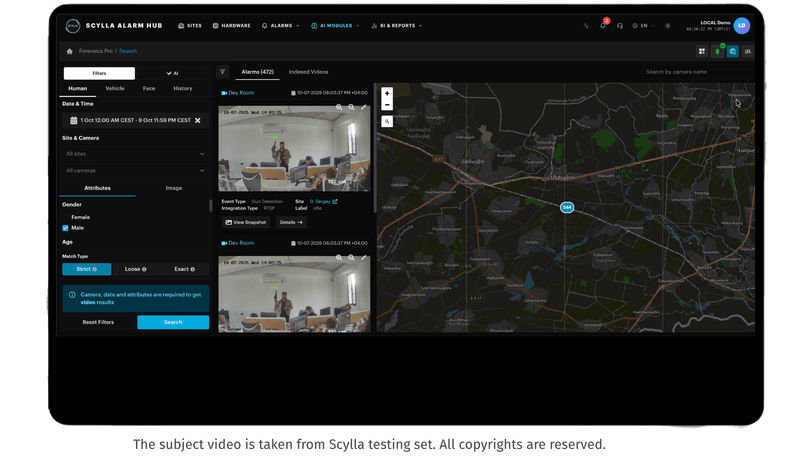Zoom out on first alarm snapshot
Viewport: 812px width, 462px height.
(x=351, y=107)
